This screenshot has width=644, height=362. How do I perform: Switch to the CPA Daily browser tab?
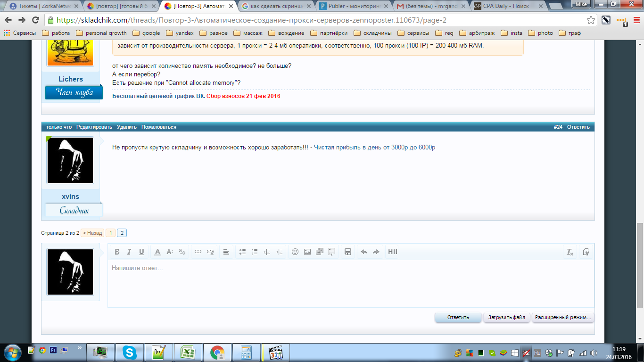tap(504, 7)
